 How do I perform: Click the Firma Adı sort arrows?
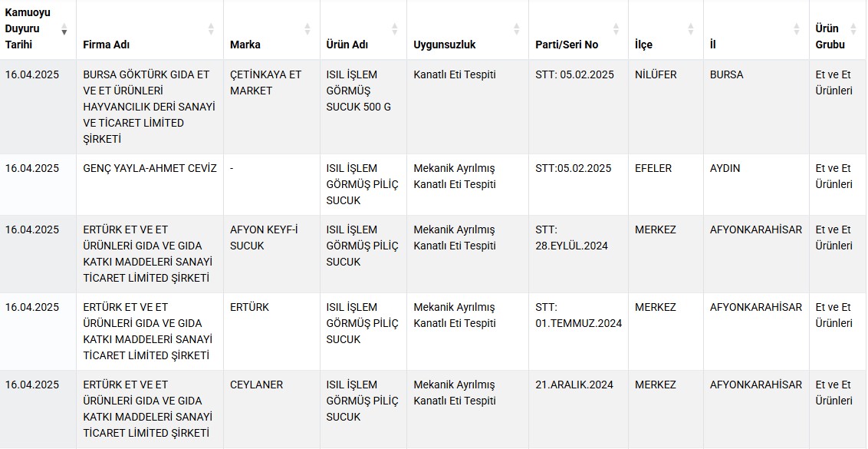pos(211,29)
